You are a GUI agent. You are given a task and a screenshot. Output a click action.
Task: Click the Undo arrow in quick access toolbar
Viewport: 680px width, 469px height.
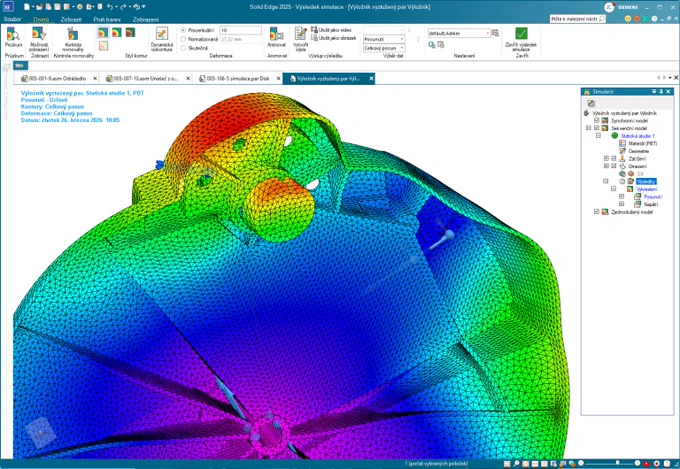(110, 7)
